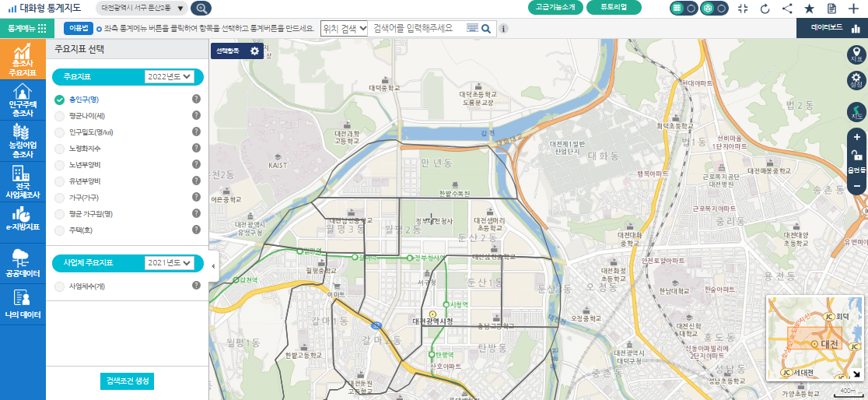The height and width of the screenshot is (400, 868).
Task: Select the 평균나이(세) indicator option
Action: [x=60, y=115]
